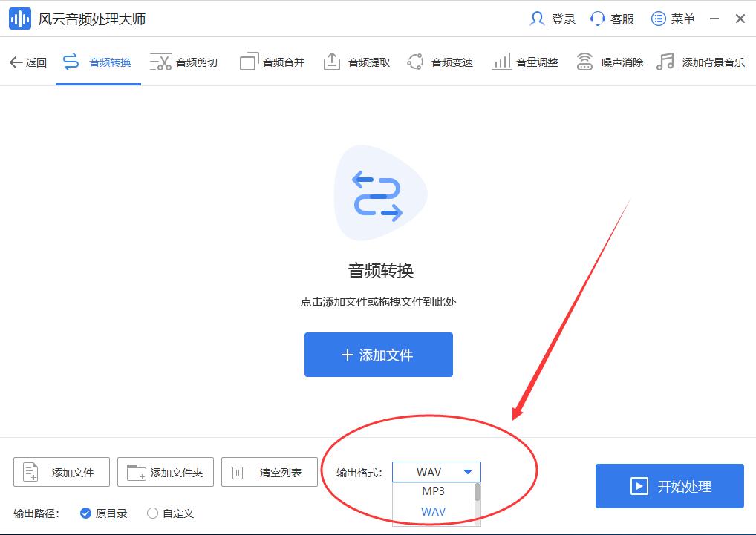Screen dimensions: 756x535
Task: Click the 登录 user icon
Action: [x=537, y=19]
